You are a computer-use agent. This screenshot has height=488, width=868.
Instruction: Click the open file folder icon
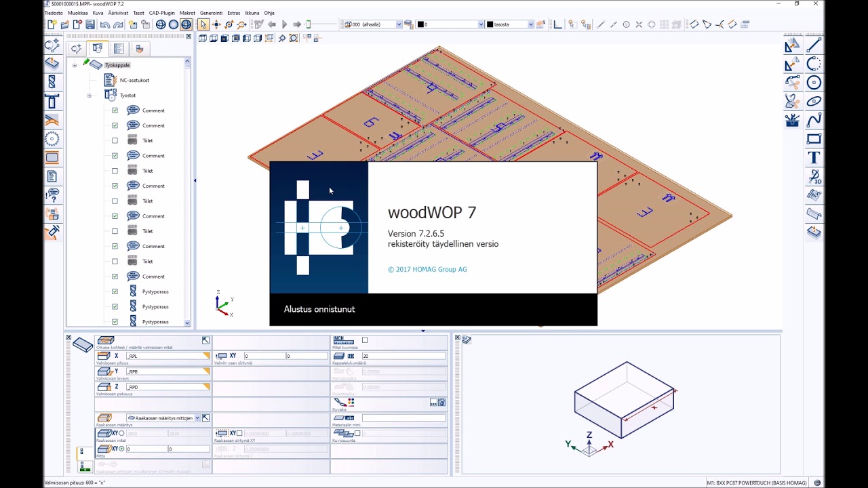coord(65,24)
